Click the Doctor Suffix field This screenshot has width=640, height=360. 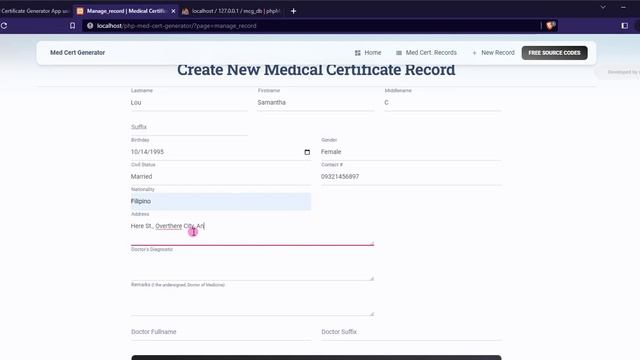411,332
